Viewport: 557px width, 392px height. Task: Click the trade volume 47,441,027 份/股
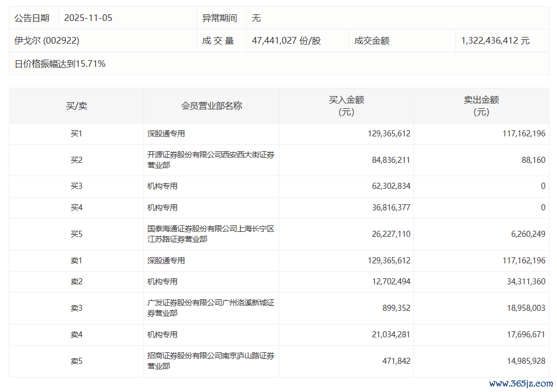point(286,41)
